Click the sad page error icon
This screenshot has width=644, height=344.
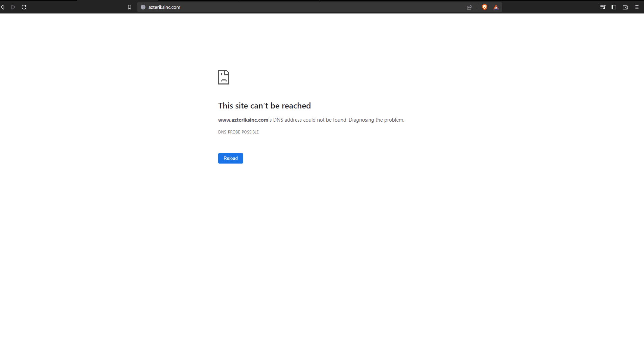tap(224, 77)
